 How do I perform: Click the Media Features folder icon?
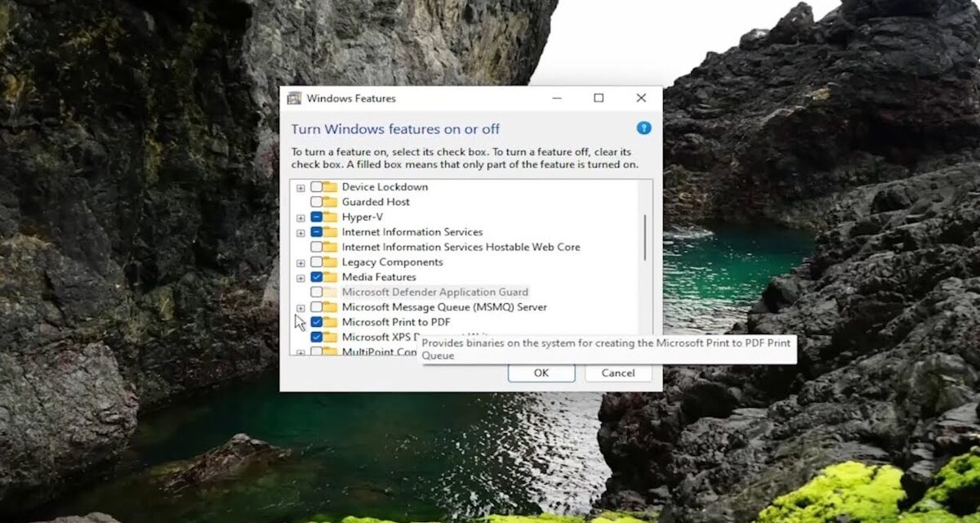[x=330, y=277]
